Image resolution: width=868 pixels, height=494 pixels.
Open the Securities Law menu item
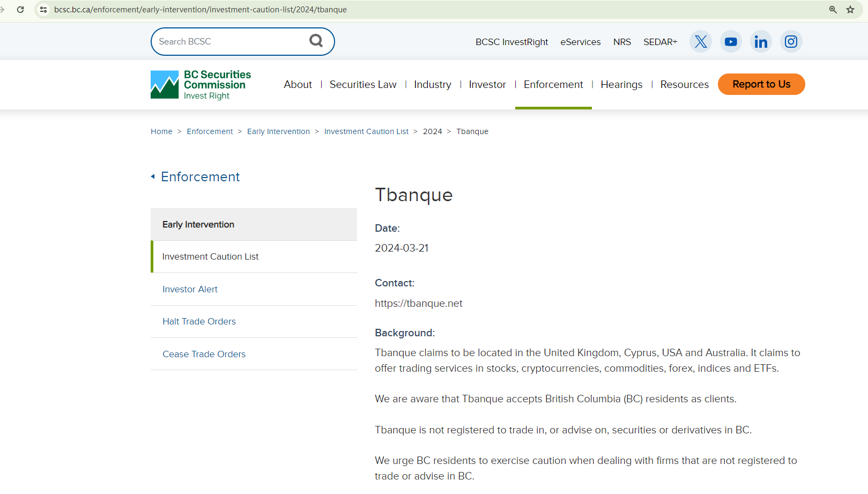click(x=362, y=85)
